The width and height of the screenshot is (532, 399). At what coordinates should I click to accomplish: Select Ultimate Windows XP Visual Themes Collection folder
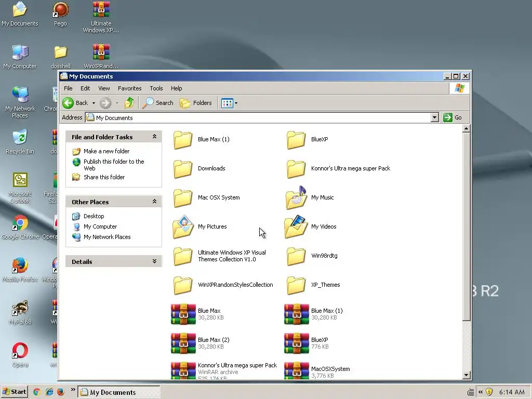tap(183, 257)
